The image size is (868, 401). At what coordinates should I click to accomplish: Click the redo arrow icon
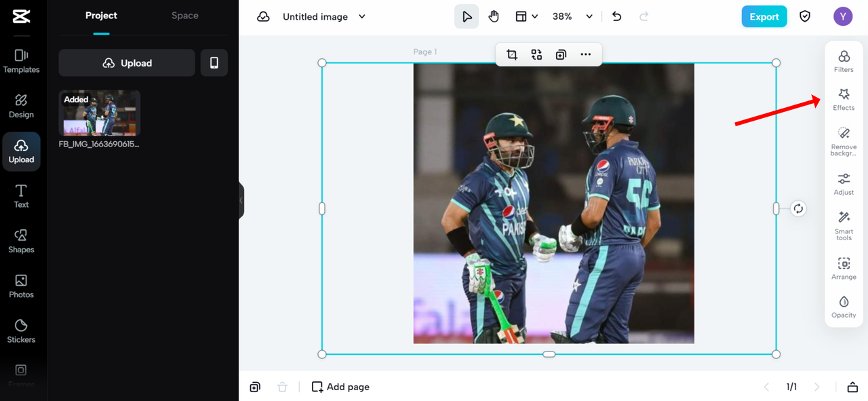click(x=644, y=16)
